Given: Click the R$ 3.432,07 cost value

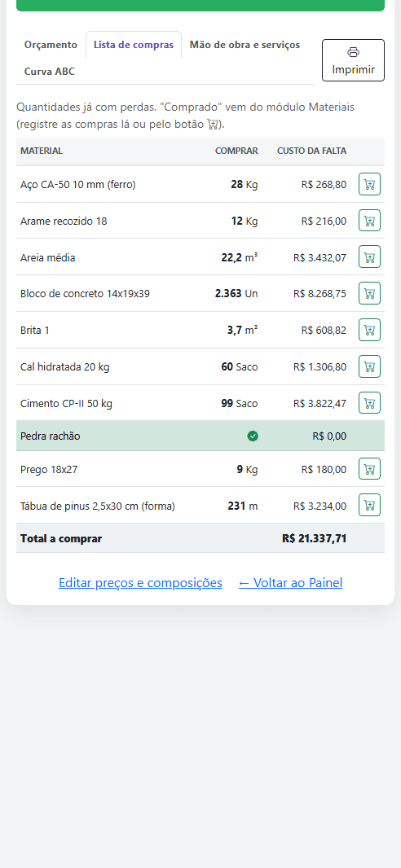Looking at the screenshot, I should coord(320,258).
